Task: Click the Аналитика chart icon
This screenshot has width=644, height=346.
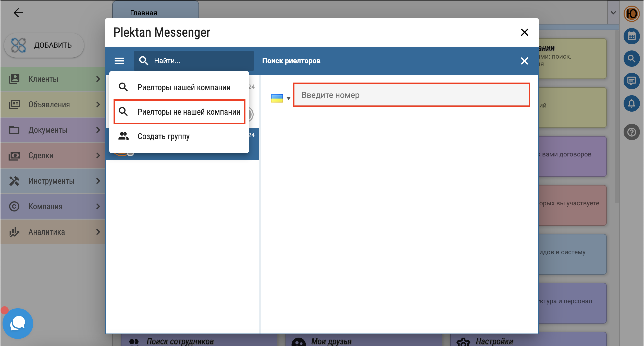Action: tap(14, 232)
